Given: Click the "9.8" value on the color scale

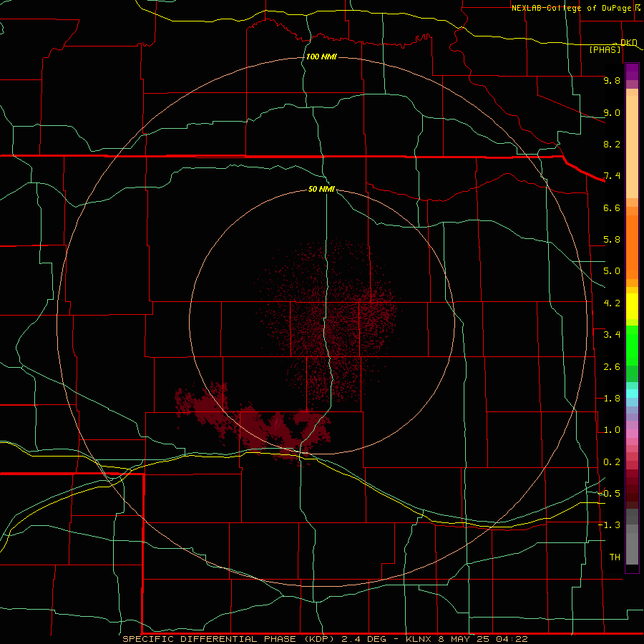Looking at the screenshot, I should [612, 80].
